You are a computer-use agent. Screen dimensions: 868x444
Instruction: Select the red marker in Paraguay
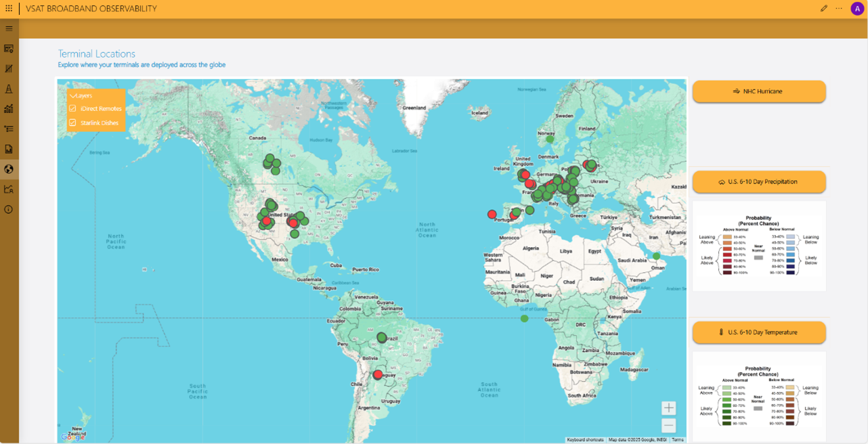pyautogui.click(x=378, y=374)
